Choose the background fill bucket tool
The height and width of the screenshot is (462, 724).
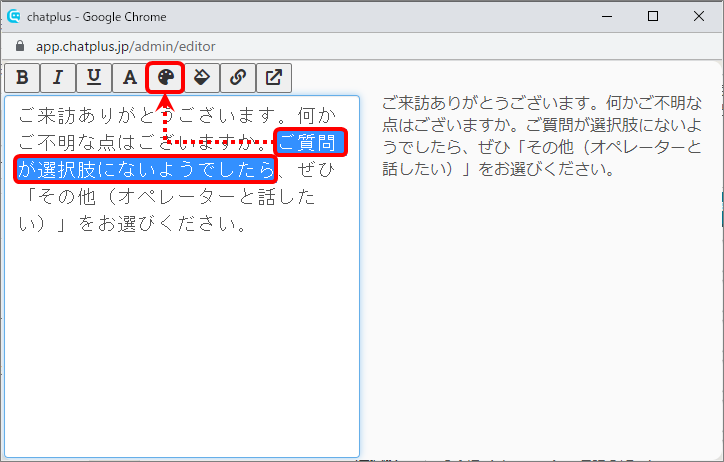point(202,78)
